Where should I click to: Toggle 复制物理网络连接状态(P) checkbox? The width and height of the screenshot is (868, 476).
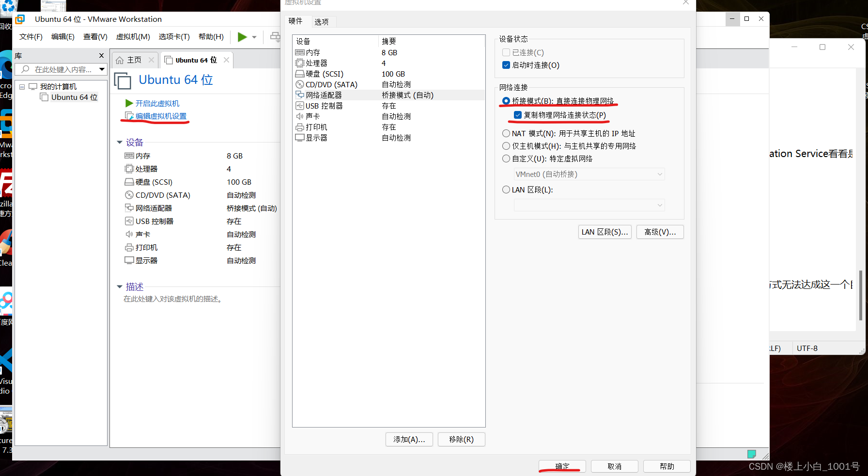[x=518, y=115]
